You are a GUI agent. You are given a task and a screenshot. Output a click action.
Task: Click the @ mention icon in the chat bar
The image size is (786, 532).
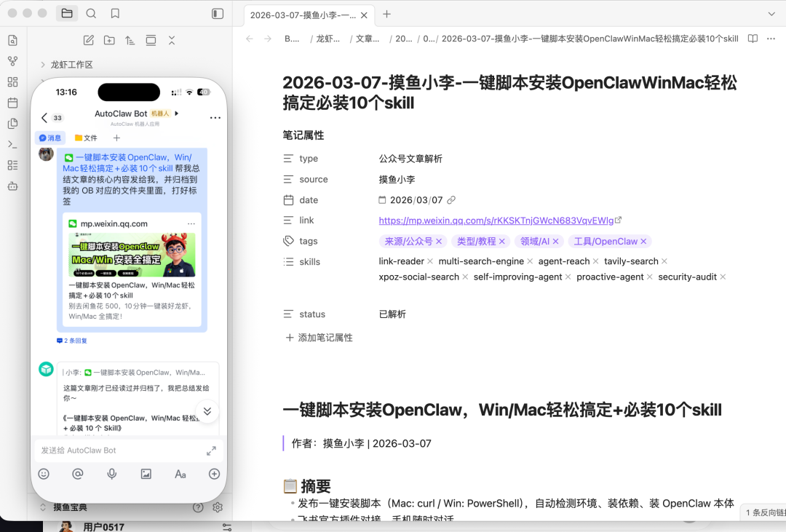click(77, 474)
